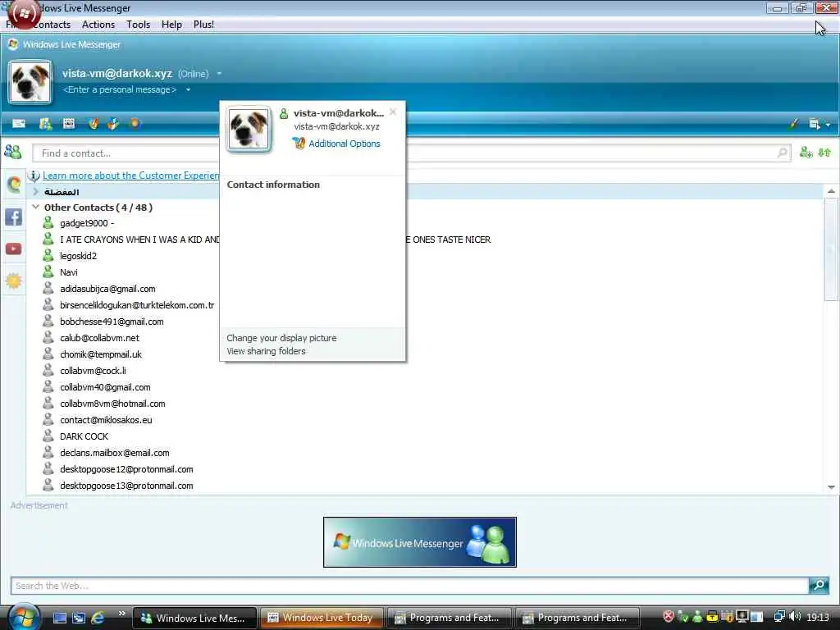The height and width of the screenshot is (630, 840).
Task: Open the Plus! menu
Action: [203, 25]
